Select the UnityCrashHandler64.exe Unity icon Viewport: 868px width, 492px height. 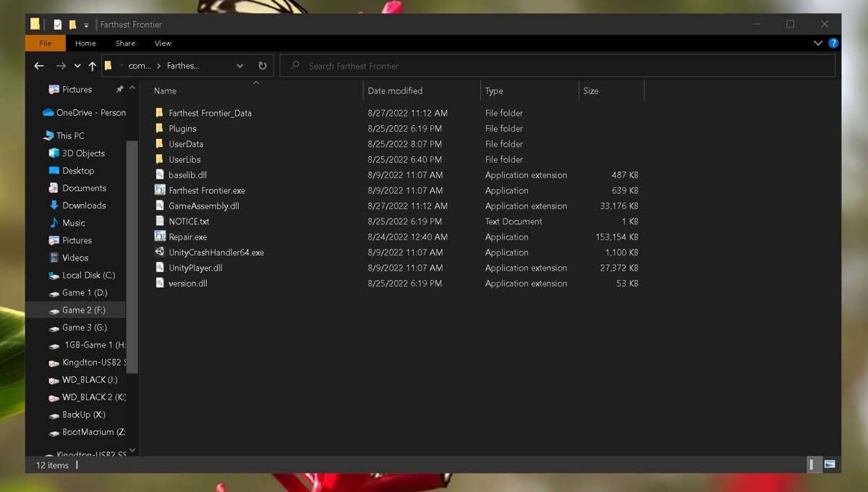(160, 253)
